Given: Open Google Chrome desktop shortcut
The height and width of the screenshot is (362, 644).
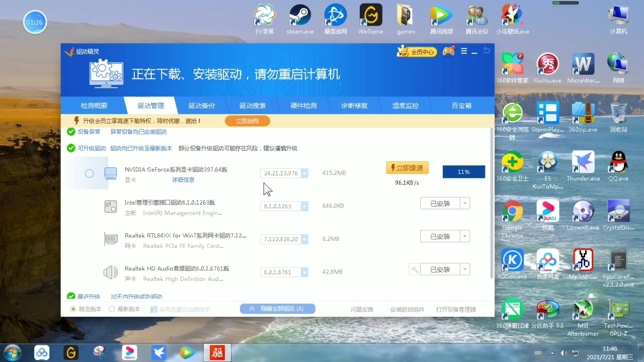Looking at the screenshot, I should [x=512, y=219].
